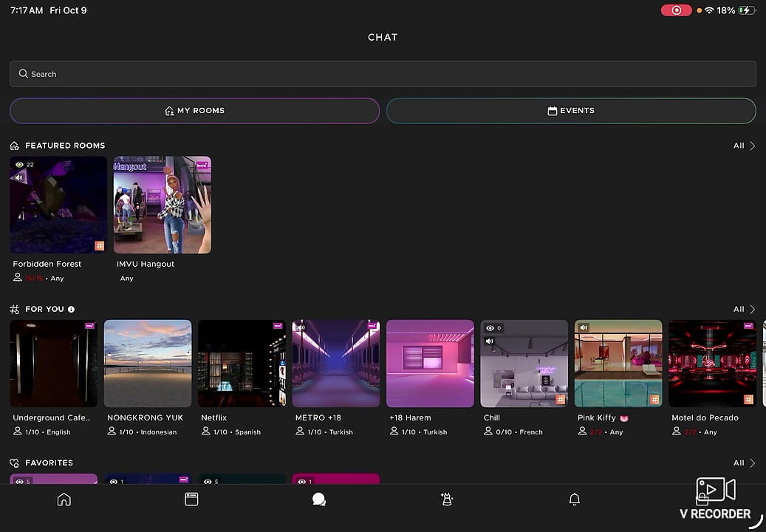
Task: Click the Featured Rooms house icon
Action: 15,146
